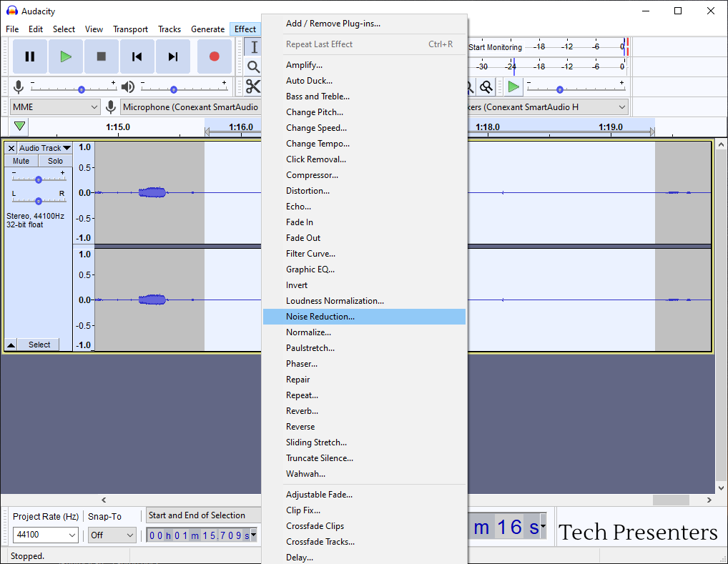Click the vertical scrollbar down arrow
Screen dimensions: 728x564
(721, 488)
